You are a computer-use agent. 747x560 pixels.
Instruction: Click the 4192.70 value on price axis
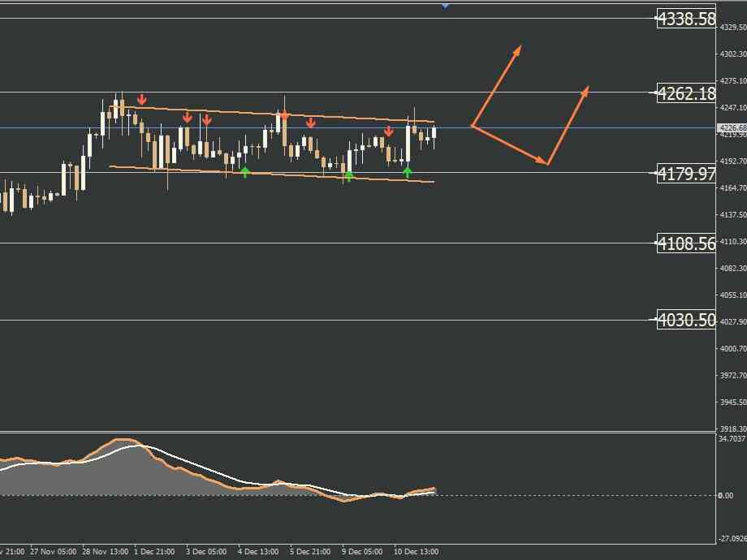tap(732, 162)
